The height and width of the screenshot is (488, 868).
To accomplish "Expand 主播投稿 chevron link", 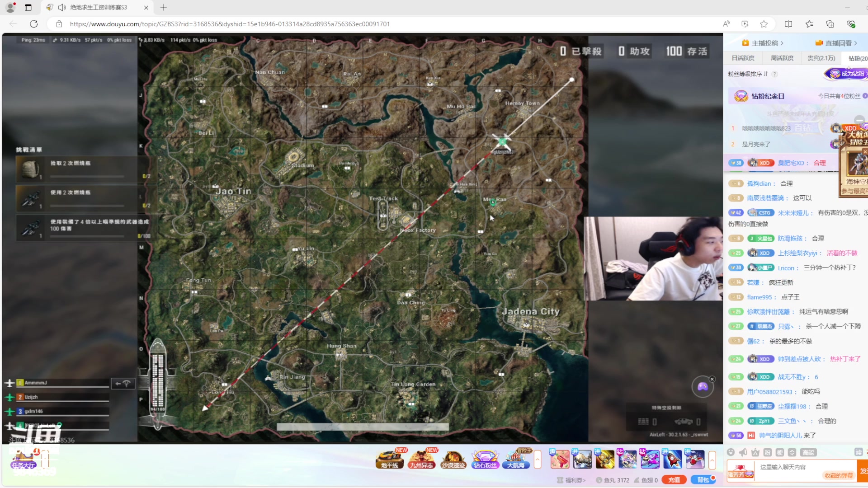I will tap(763, 43).
